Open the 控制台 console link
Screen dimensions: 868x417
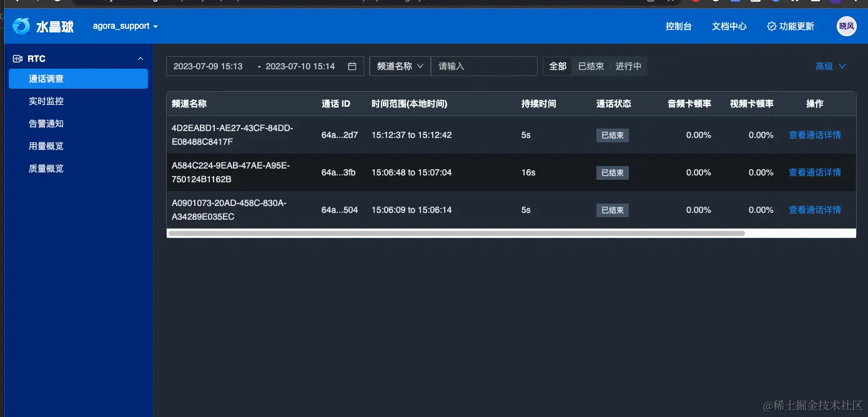pos(678,26)
